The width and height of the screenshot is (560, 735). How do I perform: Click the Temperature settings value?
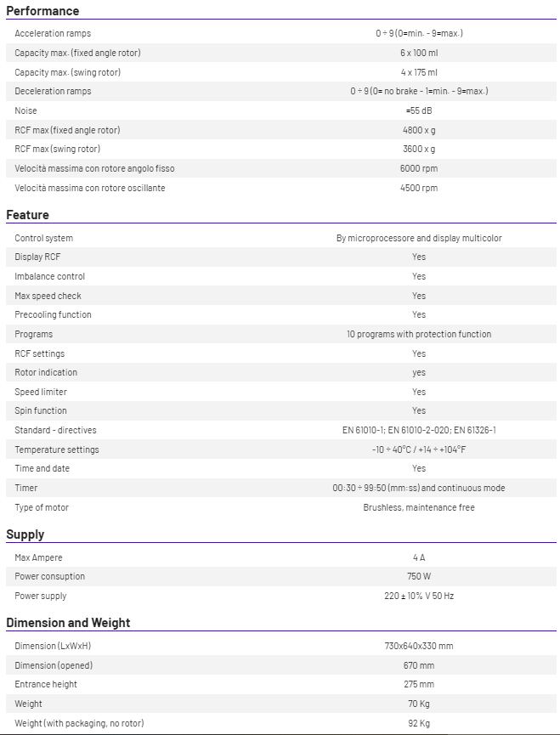click(419, 449)
